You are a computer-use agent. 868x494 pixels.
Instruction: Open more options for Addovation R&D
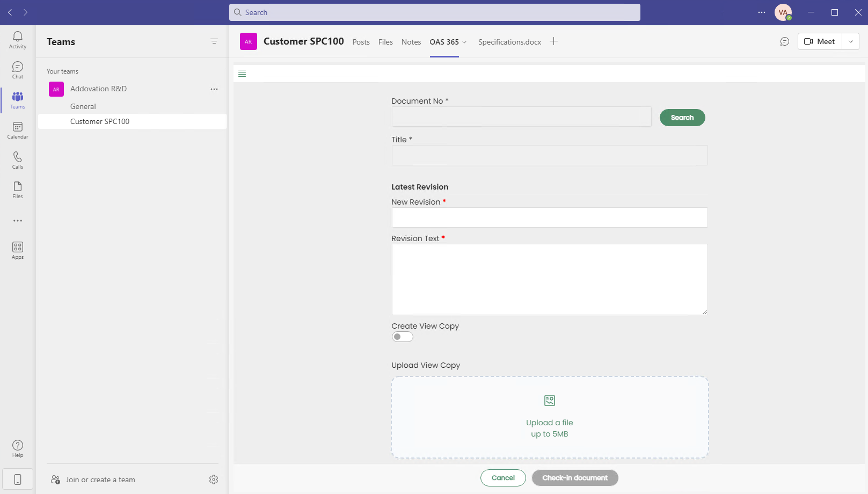214,89
